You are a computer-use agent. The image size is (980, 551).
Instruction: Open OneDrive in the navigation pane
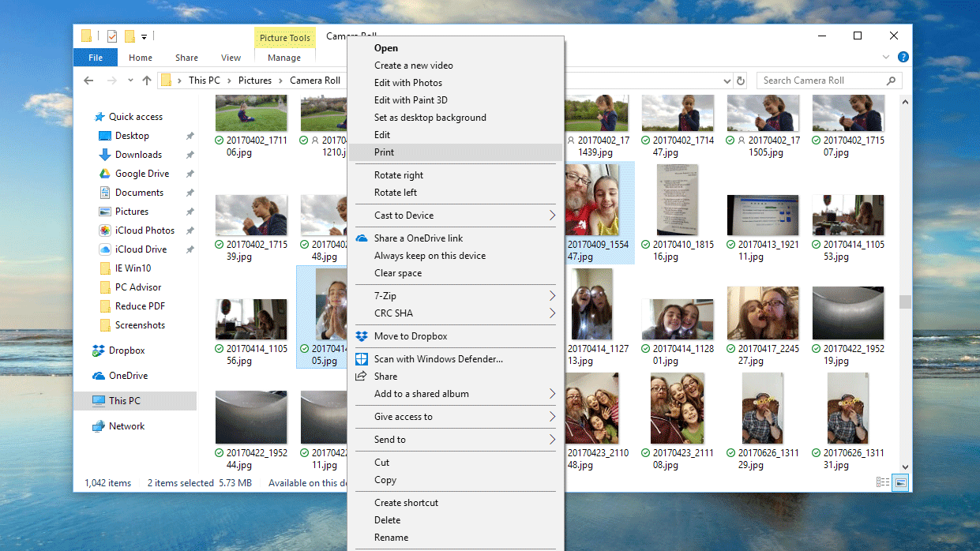(x=120, y=376)
